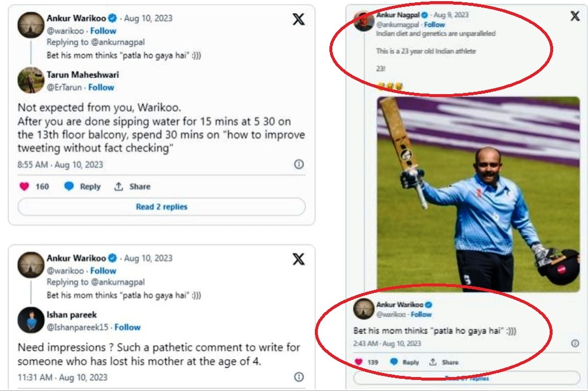Click reply bubble under Tarun's tweet
The height and width of the screenshot is (391, 588).
(x=69, y=186)
